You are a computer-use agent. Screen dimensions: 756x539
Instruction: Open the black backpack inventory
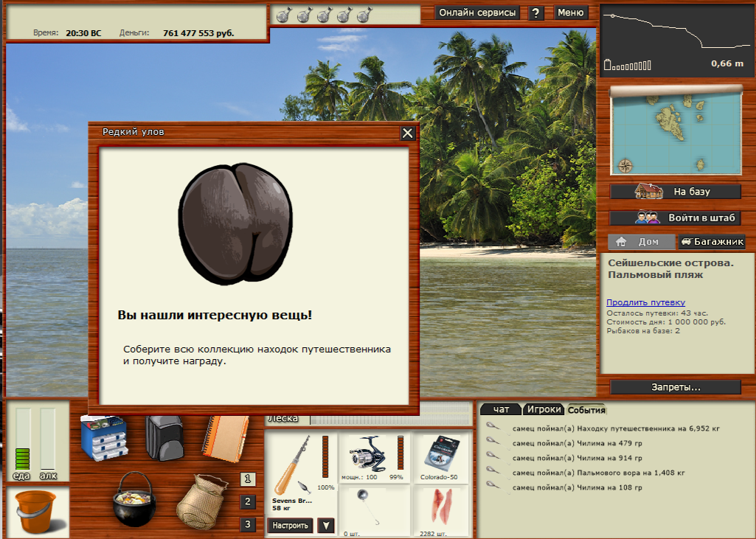[163, 437]
